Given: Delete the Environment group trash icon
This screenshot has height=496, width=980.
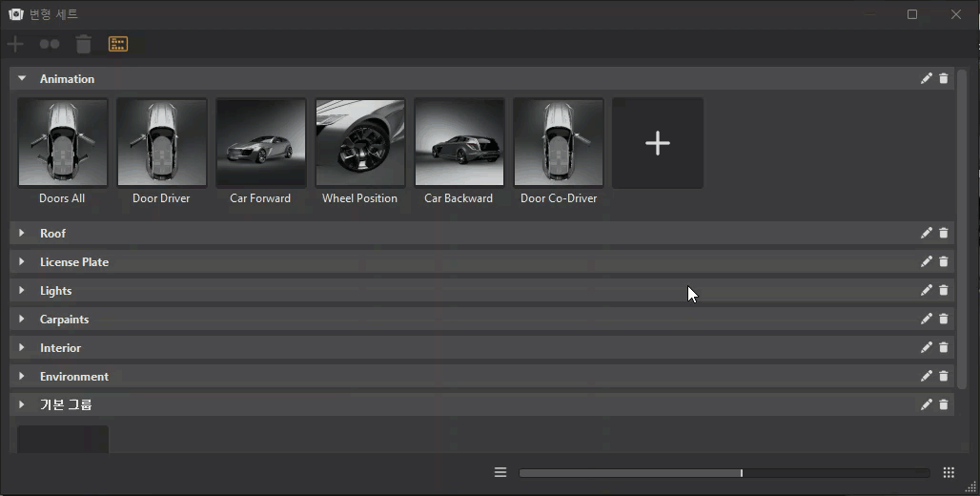Looking at the screenshot, I should [944, 376].
